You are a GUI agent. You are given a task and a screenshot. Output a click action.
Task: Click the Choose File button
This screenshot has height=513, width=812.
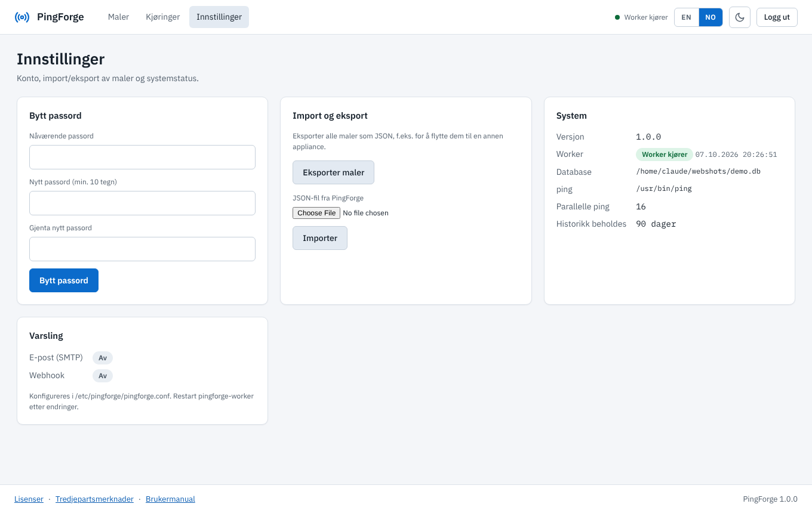(x=316, y=213)
